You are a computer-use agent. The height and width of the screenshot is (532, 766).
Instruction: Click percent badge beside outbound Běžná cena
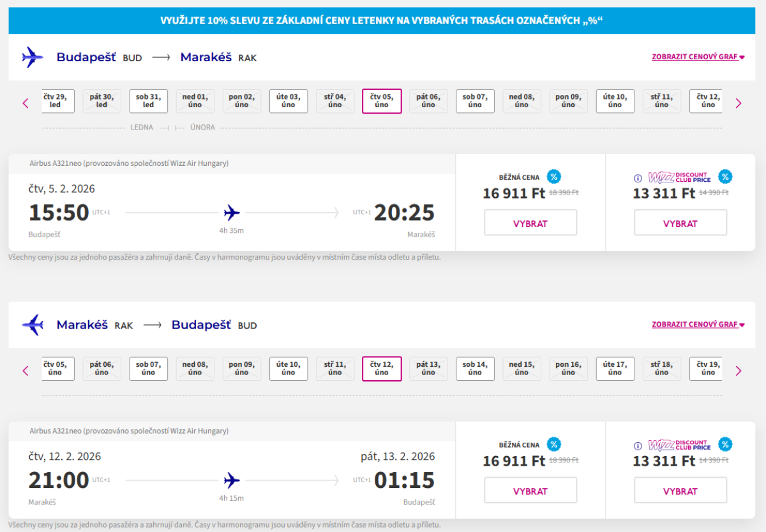coord(554,177)
